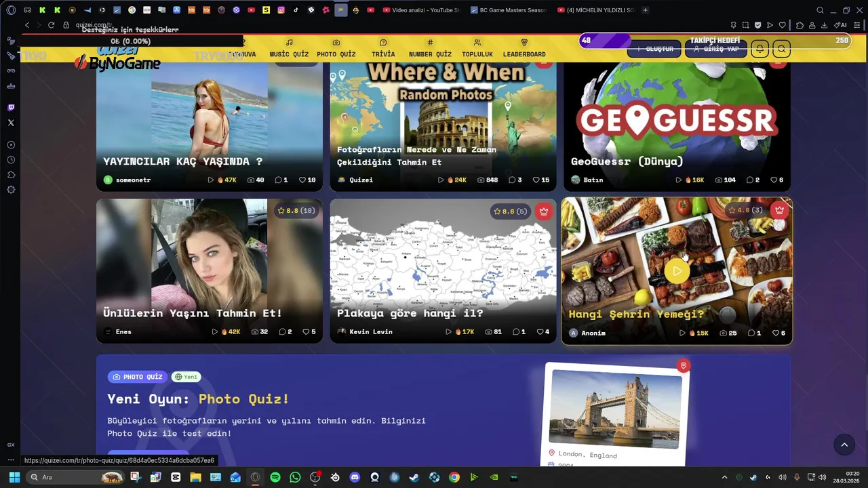
Task: Open the notifications bell icon
Action: tap(759, 49)
